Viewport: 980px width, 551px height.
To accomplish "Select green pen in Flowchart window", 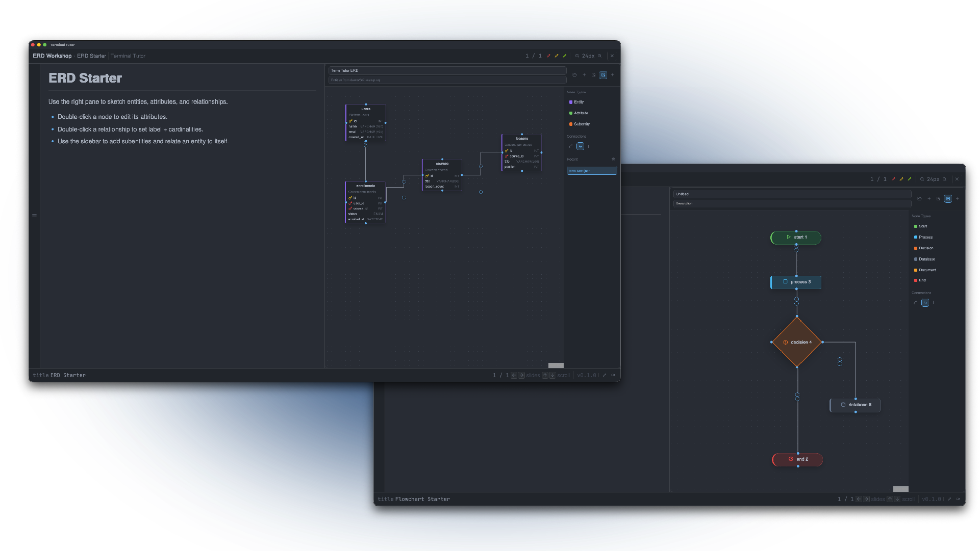I will click(910, 179).
